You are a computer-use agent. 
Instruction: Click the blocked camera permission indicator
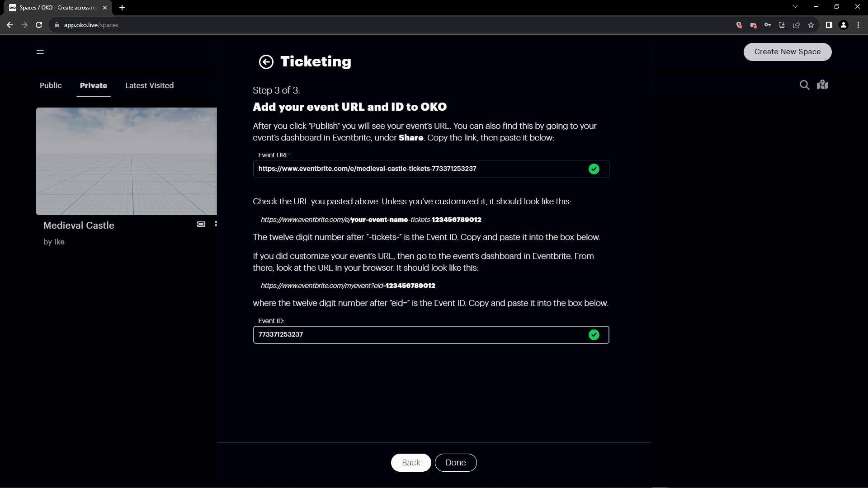coord(754,25)
